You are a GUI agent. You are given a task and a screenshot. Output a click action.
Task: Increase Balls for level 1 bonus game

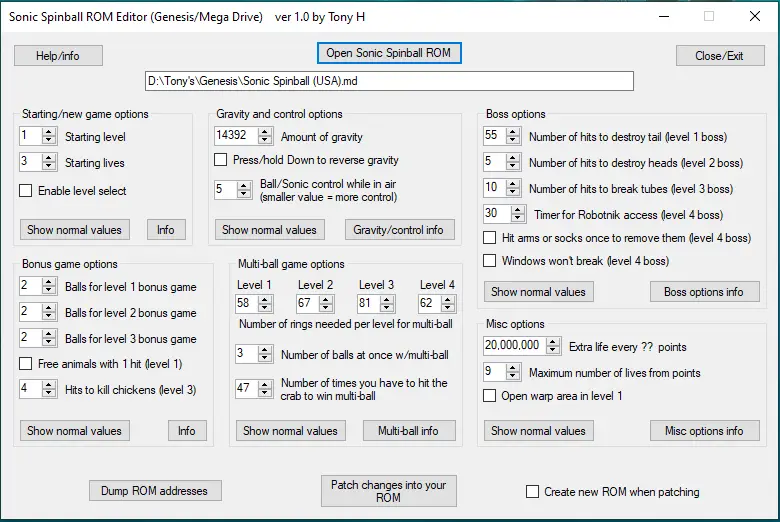tap(49, 282)
